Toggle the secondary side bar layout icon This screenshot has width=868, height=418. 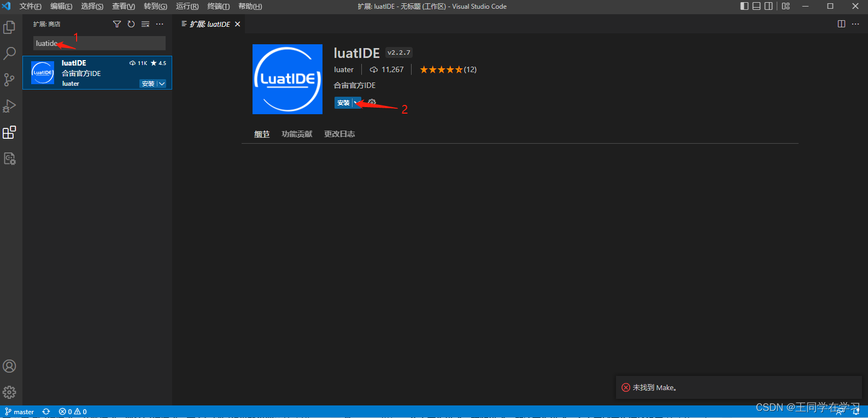pyautogui.click(x=769, y=6)
